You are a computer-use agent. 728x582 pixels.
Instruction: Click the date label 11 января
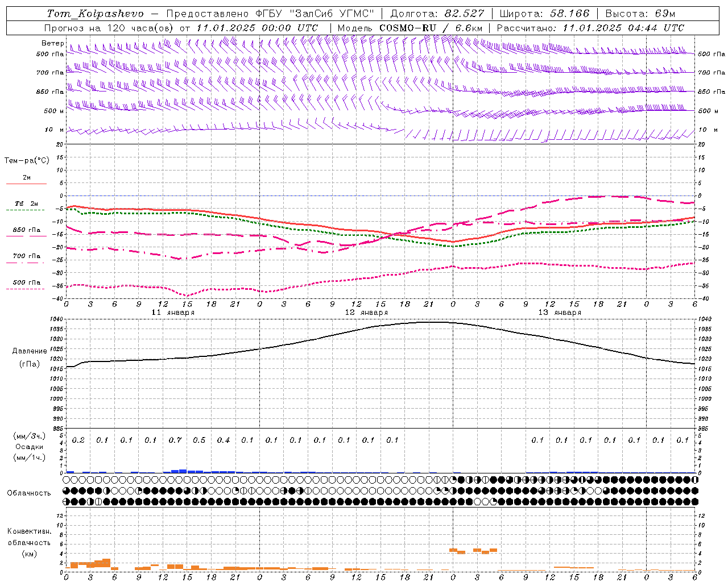point(173,313)
